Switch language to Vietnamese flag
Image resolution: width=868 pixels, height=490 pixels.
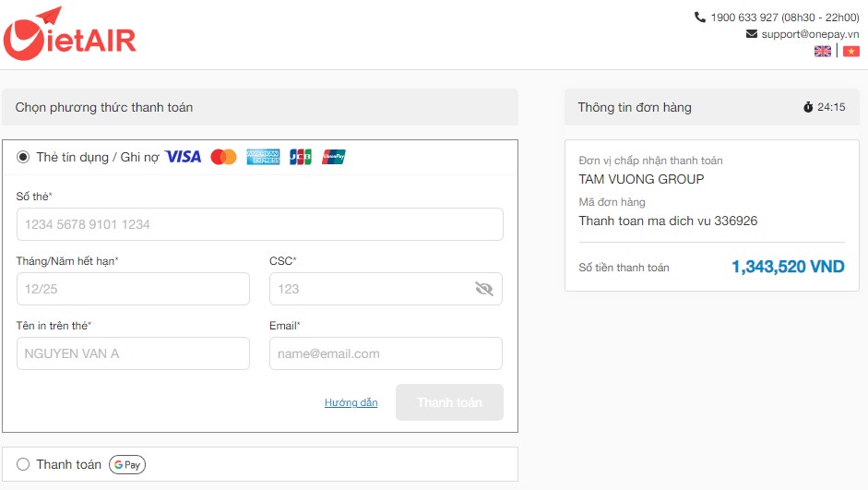pos(850,52)
